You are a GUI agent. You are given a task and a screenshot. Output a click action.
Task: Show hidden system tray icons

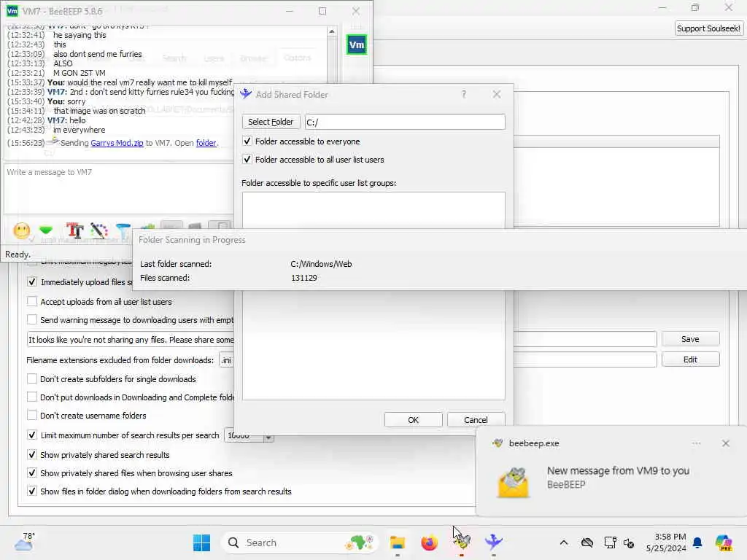pyautogui.click(x=564, y=542)
